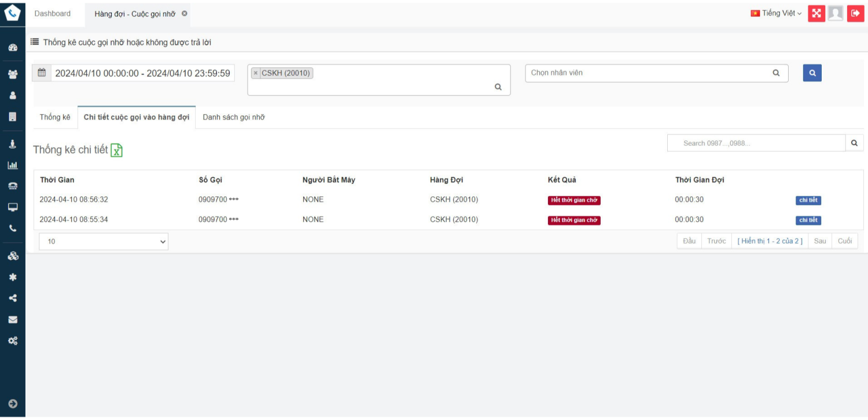868x420 pixels.
Task: Open the page size dropdown showing 10
Action: pyautogui.click(x=104, y=242)
